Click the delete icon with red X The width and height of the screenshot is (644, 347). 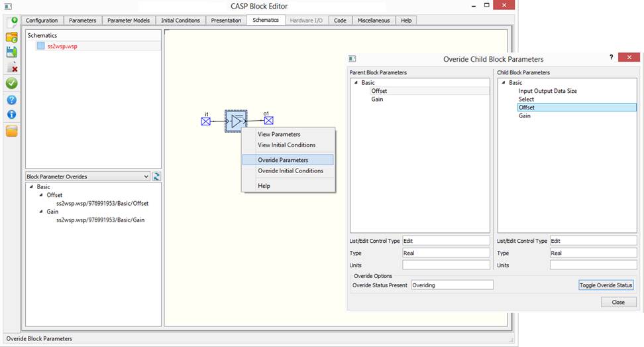tap(11, 68)
